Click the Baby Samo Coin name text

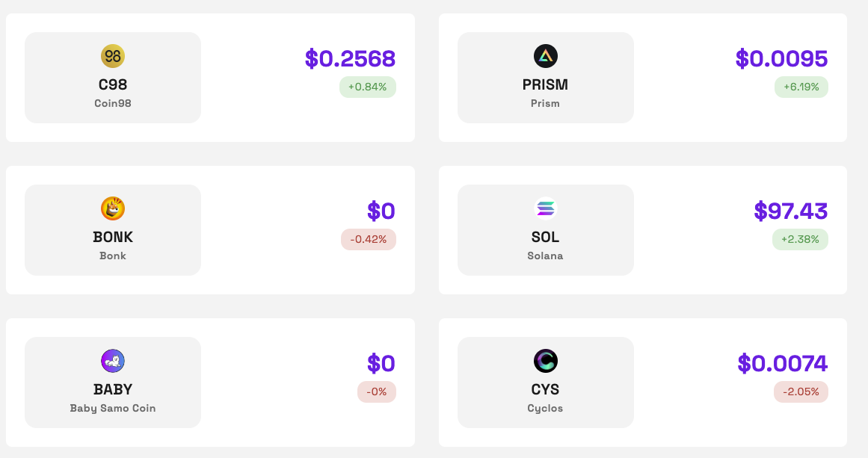point(113,408)
